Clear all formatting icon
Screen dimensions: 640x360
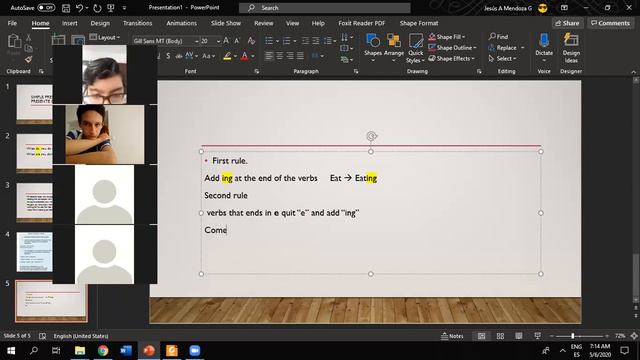(251, 41)
